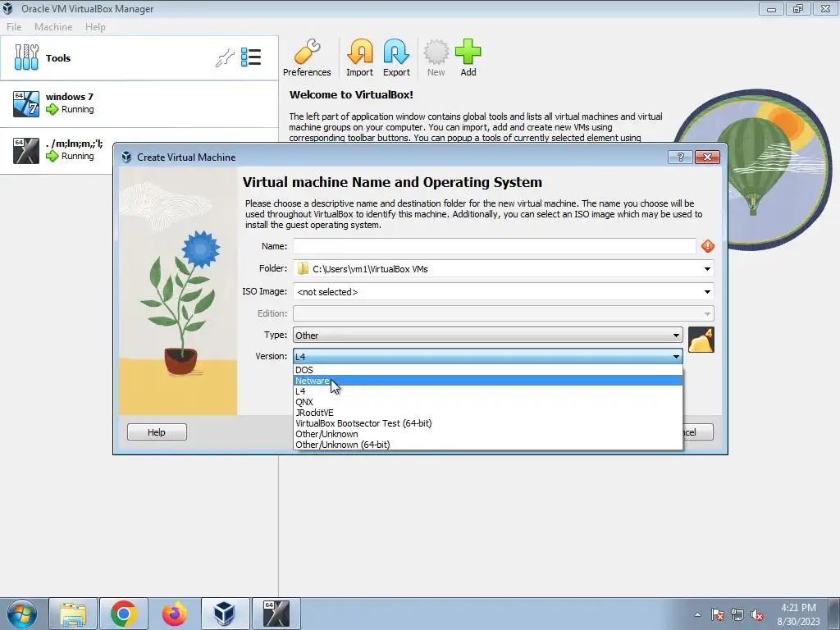Launch Firefox from the taskbar
This screenshot has height=630, width=840.
click(x=174, y=614)
